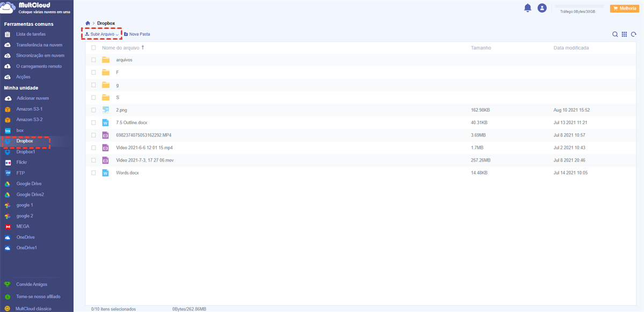Click the Dropbox breadcrumb label

[x=106, y=23]
